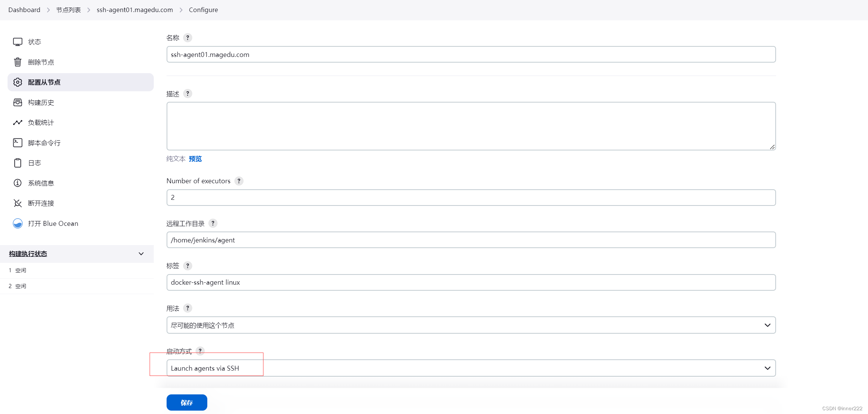Screen dimensions: 868x414
Task: Click the 纯文本 label
Action: (x=176, y=159)
